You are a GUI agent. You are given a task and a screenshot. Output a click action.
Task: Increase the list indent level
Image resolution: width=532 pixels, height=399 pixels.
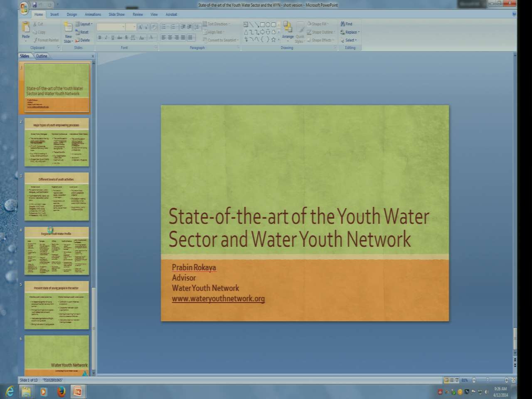click(189, 27)
